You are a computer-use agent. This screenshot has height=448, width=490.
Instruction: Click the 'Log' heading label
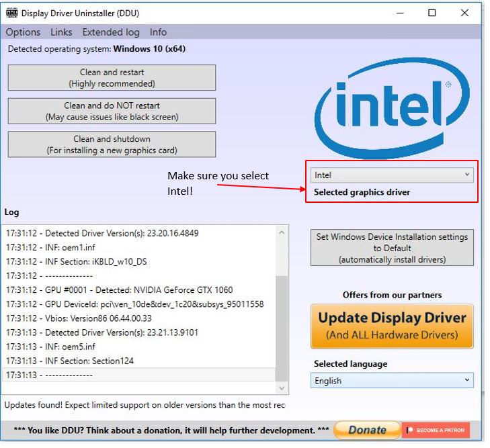coord(11,212)
